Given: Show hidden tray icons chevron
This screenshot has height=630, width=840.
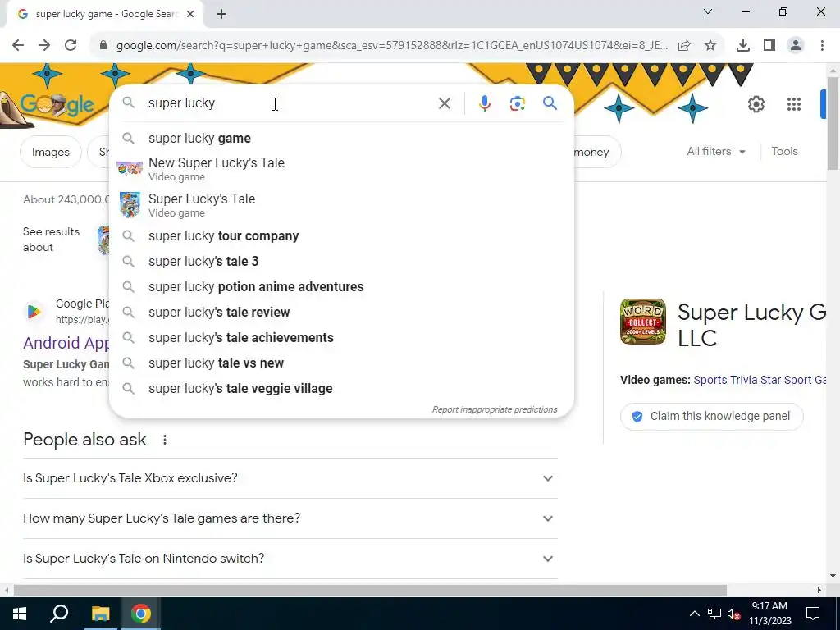Looking at the screenshot, I should click(694, 614).
